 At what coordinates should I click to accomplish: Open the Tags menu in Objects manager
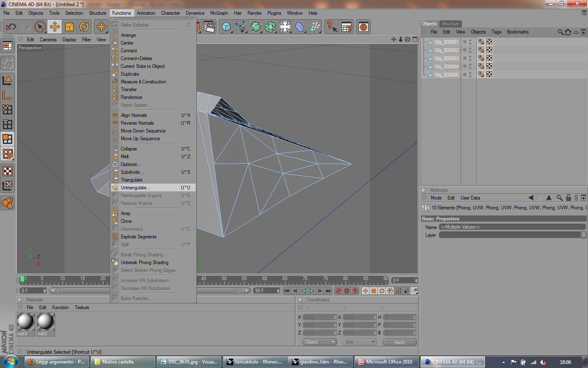click(496, 32)
